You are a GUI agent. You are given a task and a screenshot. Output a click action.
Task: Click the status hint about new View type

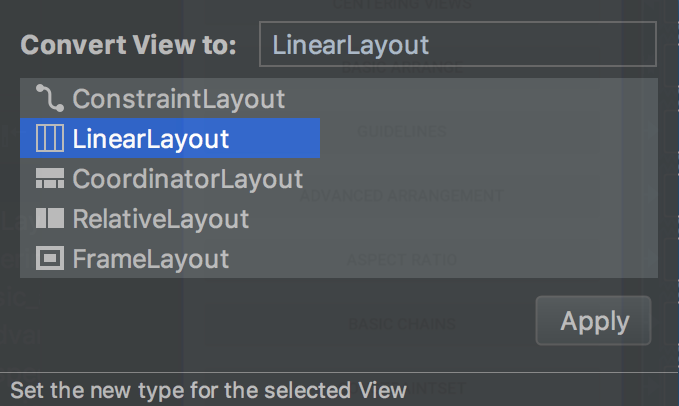click(x=208, y=390)
